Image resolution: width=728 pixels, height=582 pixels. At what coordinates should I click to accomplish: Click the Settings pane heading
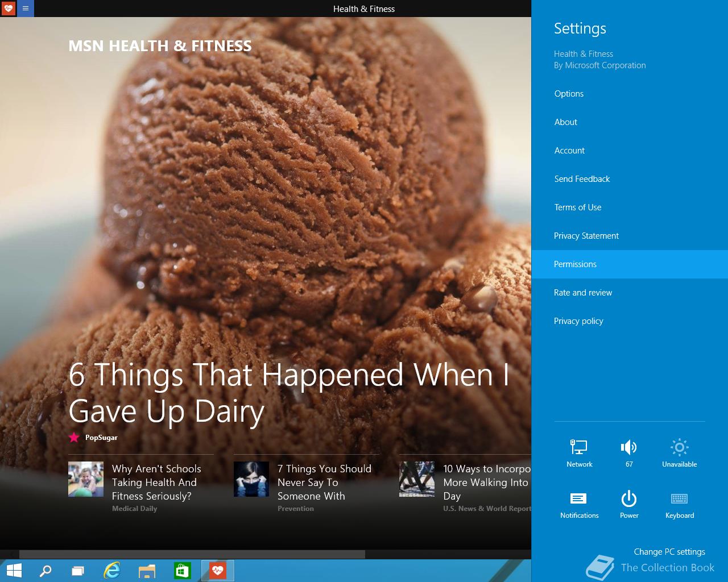point(580,28)
